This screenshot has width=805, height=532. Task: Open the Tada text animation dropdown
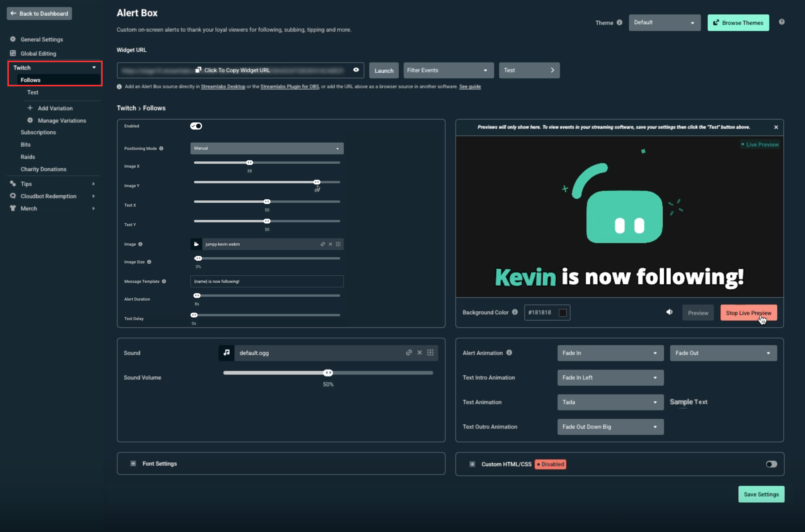[x=610, y=402]
